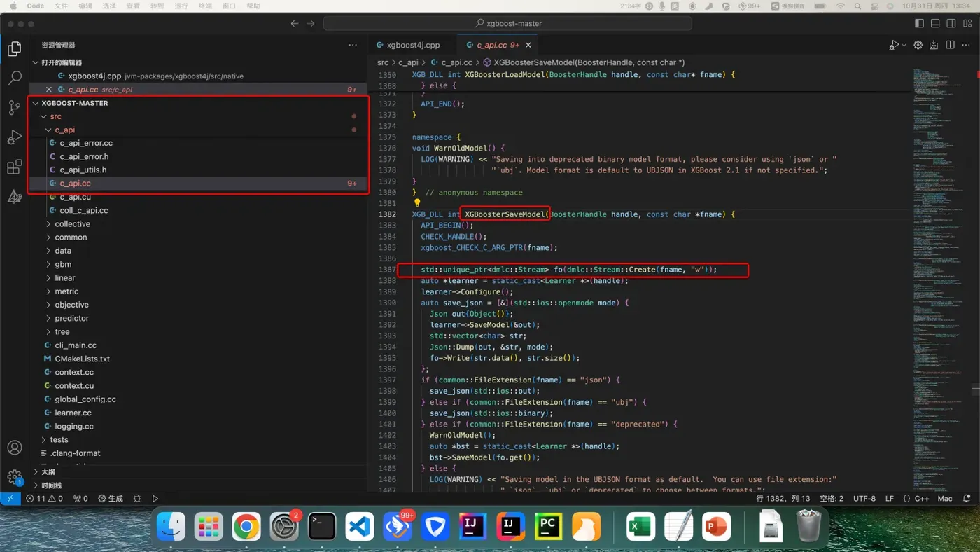The image size is (980, 552).
Task: Open Customize Layout icon
Action: tap(967, 23)
